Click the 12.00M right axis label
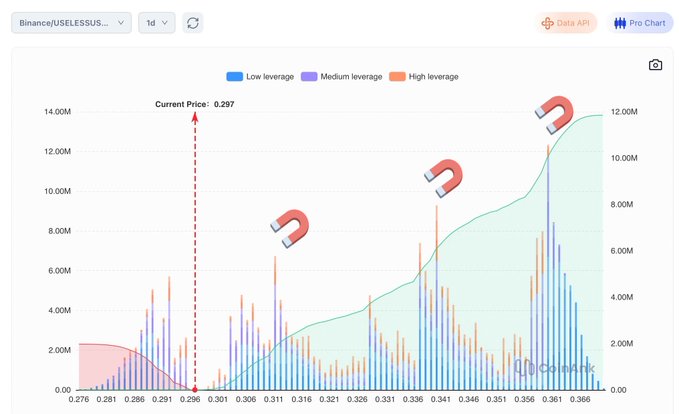Image resolution: width=679 pixels, height=414 pixels. [x=624, y=112]
